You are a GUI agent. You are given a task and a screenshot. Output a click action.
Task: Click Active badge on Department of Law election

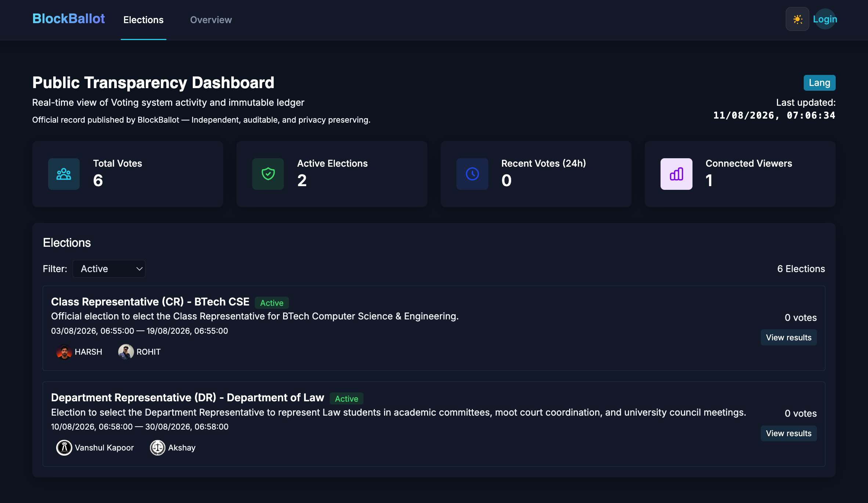347,399
